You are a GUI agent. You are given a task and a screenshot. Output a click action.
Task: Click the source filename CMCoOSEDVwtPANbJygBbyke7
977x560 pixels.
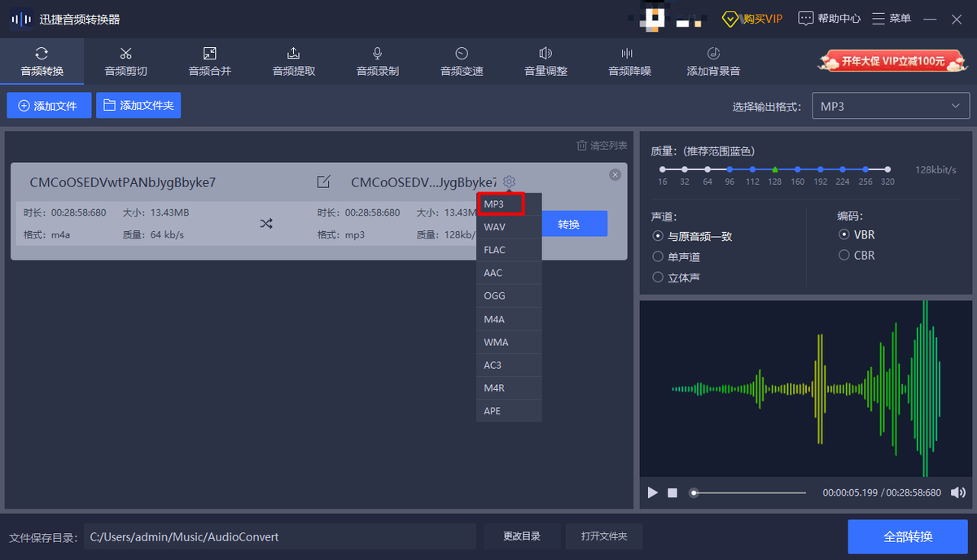[123, 182]
